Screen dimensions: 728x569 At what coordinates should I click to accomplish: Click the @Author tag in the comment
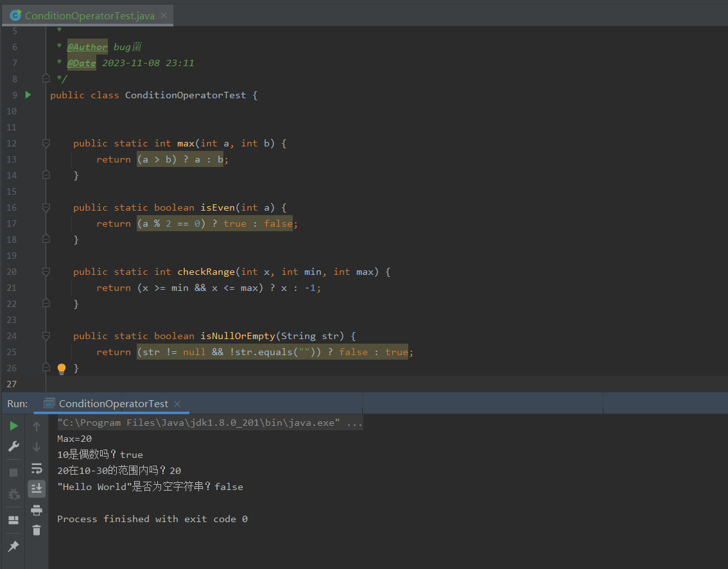87,47
